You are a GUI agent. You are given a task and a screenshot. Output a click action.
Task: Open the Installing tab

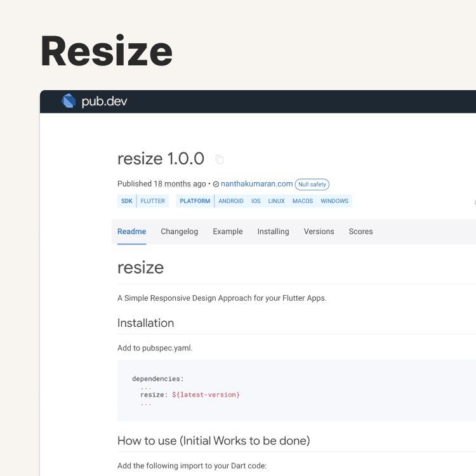point(273,232)
